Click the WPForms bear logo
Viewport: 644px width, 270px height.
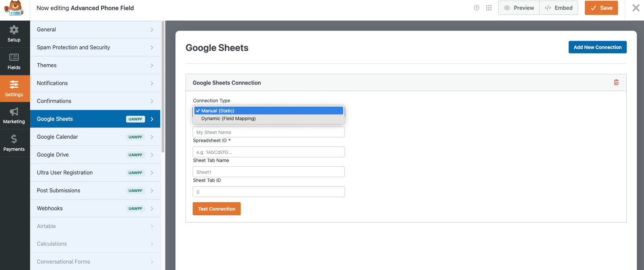click(14, 8)
